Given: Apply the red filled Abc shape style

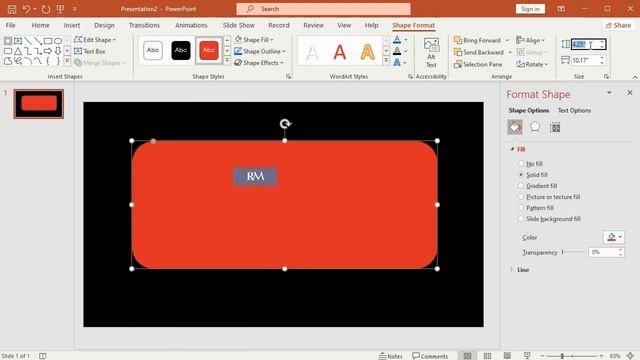Looking at the screenshot, I should (x=209, y=50).
